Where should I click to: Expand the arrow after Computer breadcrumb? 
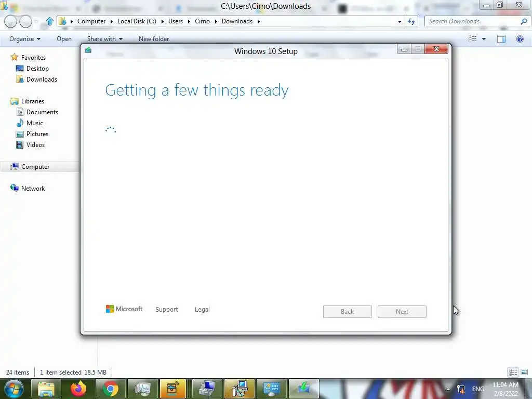point(111,21)
